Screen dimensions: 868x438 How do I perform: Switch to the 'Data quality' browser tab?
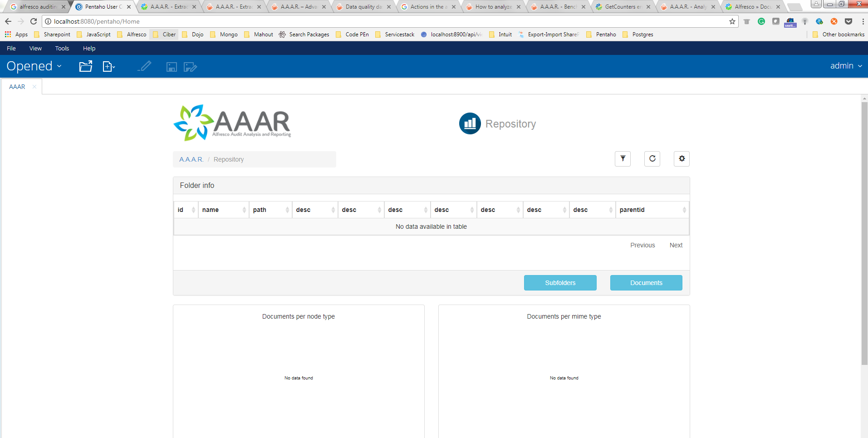(x=363, y=7)
